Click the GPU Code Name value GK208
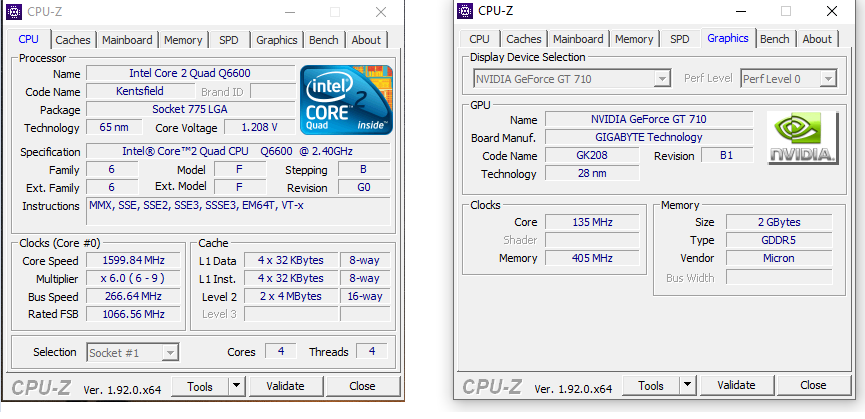The width and height of the screenshot is (865, 419). pos(592,155)
